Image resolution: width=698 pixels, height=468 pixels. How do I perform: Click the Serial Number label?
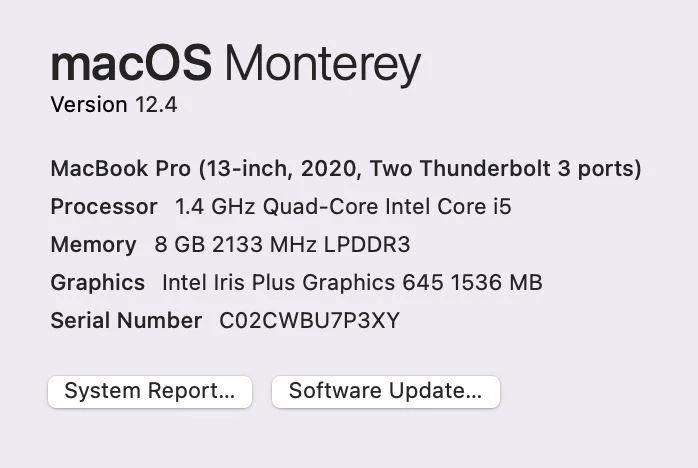click(x=126, y=321)
